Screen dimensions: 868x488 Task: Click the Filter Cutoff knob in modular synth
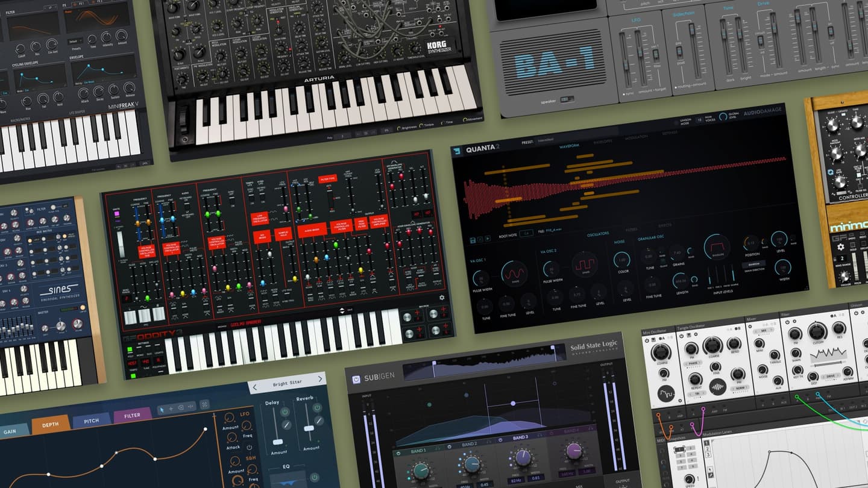(817, 331)
